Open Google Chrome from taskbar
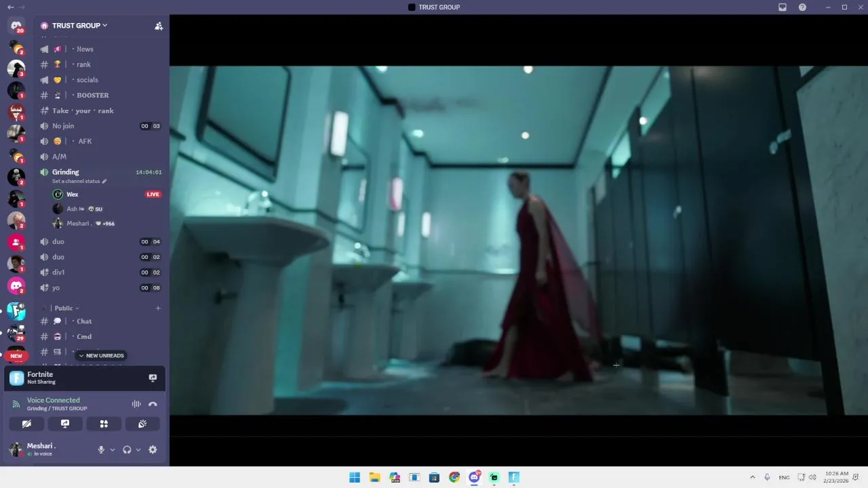 454,477
